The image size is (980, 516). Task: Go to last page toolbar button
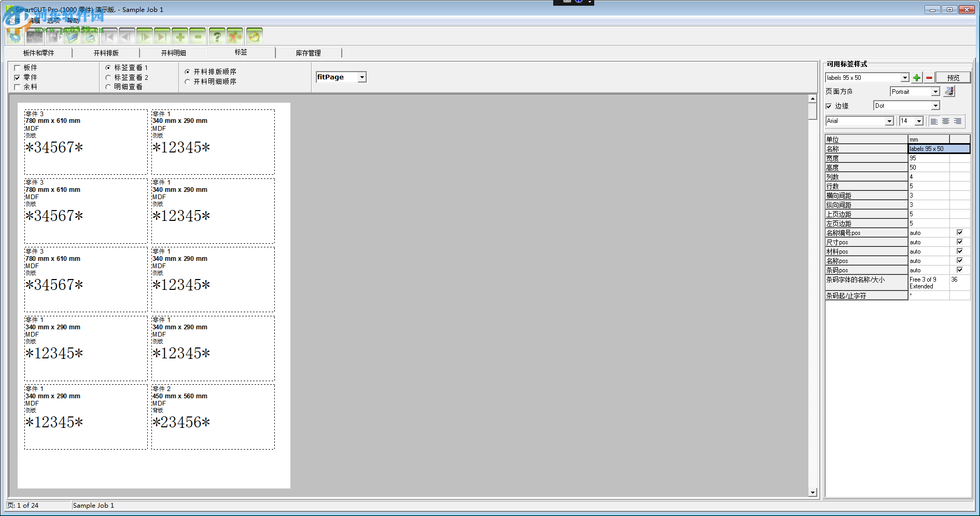162,37
